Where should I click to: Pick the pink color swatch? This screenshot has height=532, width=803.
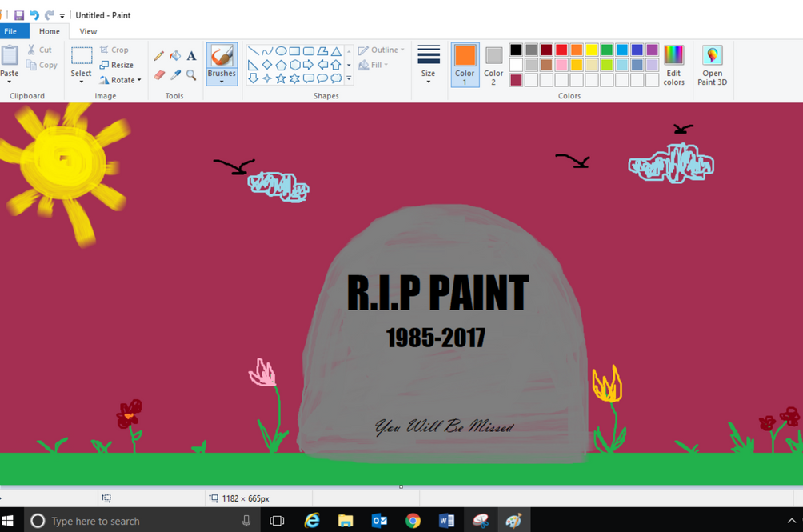click(561, 65)
